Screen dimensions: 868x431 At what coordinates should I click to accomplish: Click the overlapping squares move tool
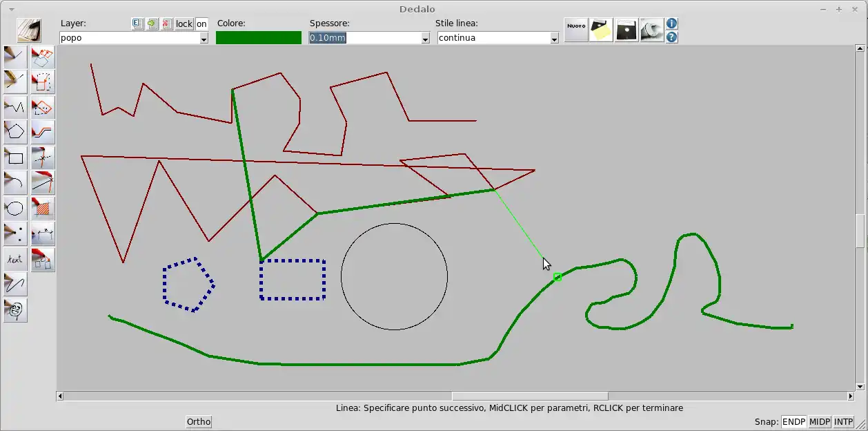pyautogui.click(x=43, y=56)
